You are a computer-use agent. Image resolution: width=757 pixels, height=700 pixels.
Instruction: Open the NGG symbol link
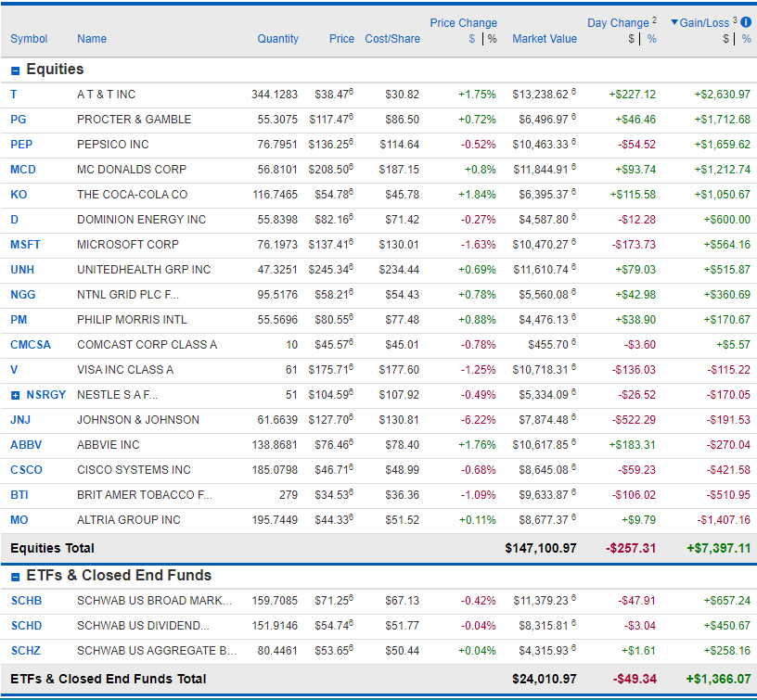click(22, 295)
